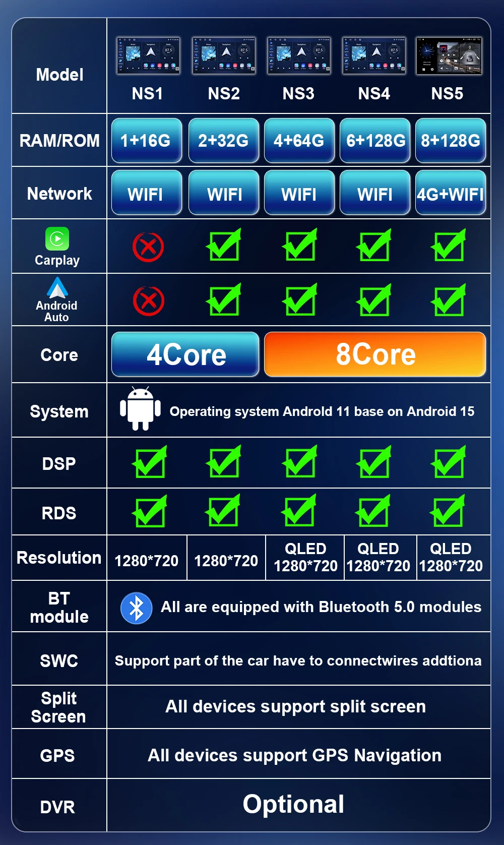Click the Optional DVR text
Viewport: 504px width, 845px height.
click(293, 804)
